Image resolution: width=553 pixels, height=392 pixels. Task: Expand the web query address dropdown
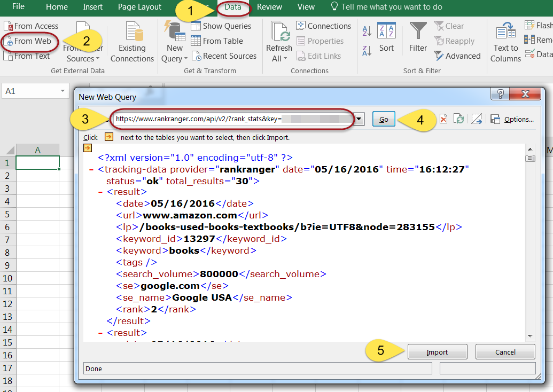click(360, 119)
